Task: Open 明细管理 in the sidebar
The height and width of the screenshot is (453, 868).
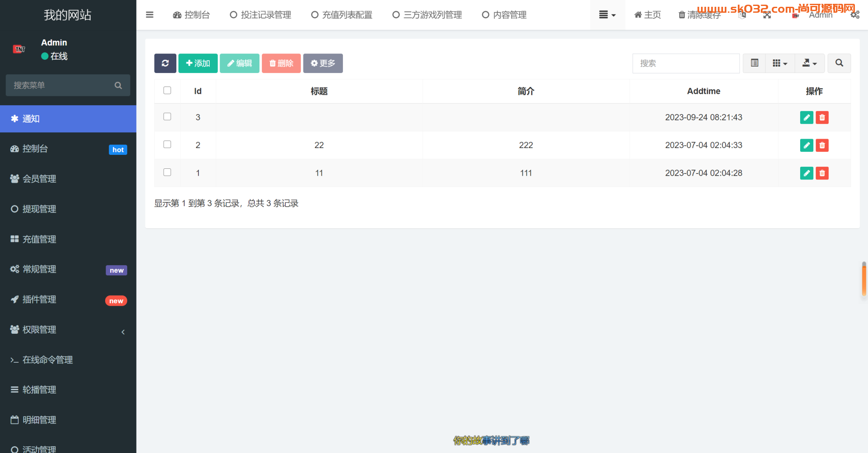Action: coord(68,420)
